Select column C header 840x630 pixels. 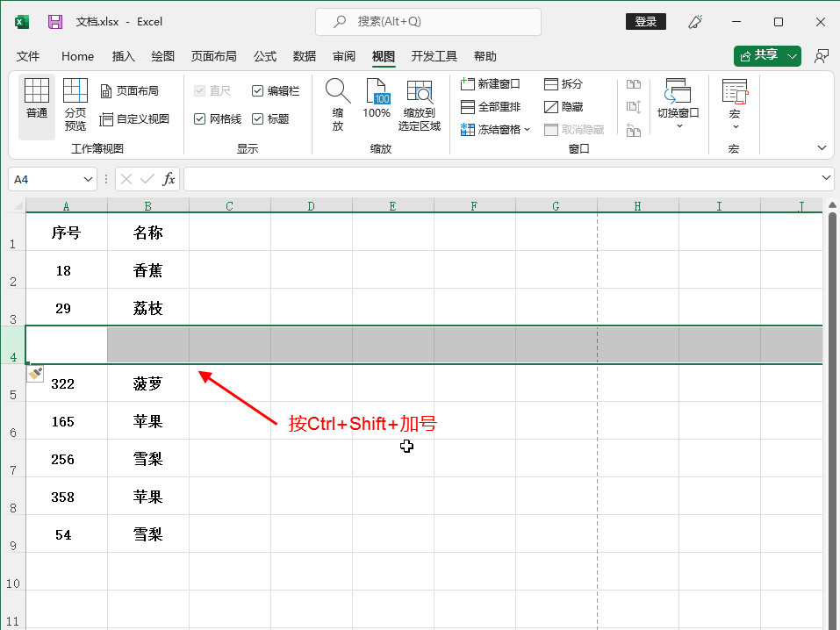point(229,205)
